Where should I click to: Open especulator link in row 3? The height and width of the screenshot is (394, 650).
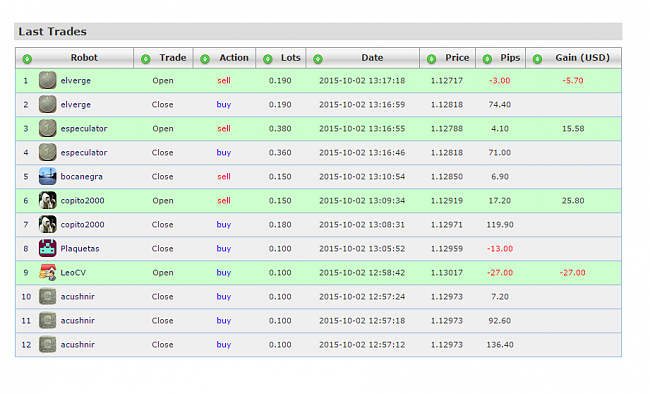(84, 129)
